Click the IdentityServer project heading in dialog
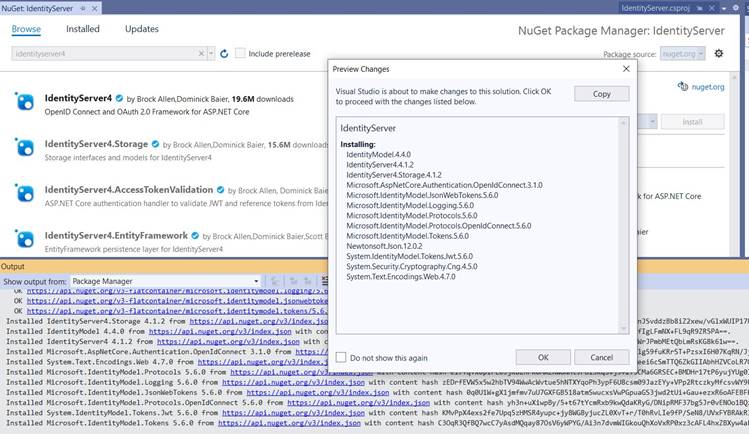 point(368,128)
